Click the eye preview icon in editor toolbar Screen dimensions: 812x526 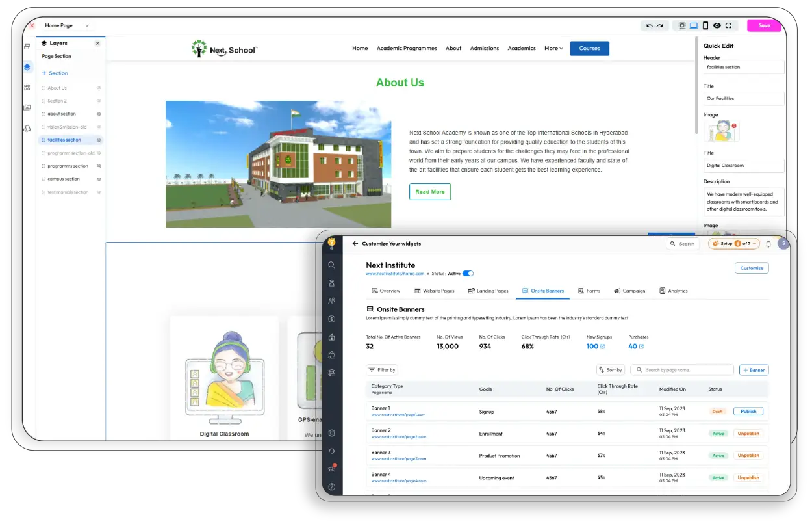click(x=717, y=25)
